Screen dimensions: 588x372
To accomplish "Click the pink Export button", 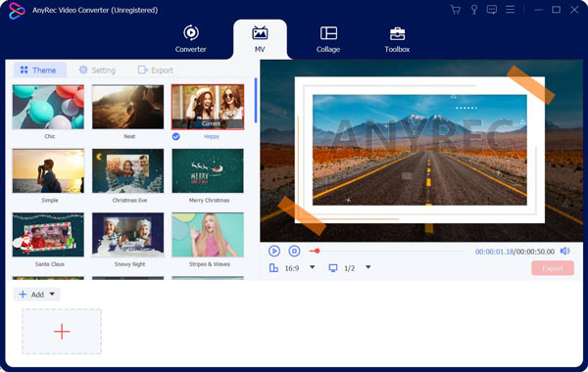I will [553, 268].
